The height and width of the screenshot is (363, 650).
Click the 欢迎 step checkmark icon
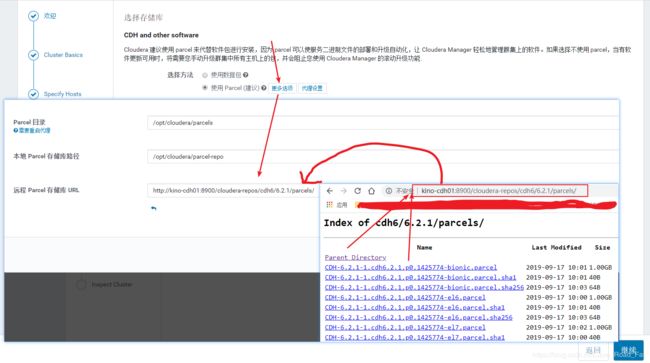pos(34,16)
